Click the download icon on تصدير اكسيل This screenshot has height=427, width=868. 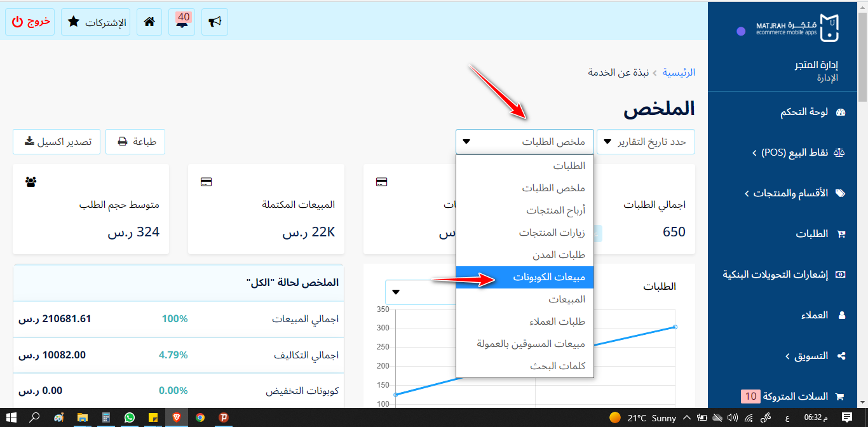click(x=29, y=141)
